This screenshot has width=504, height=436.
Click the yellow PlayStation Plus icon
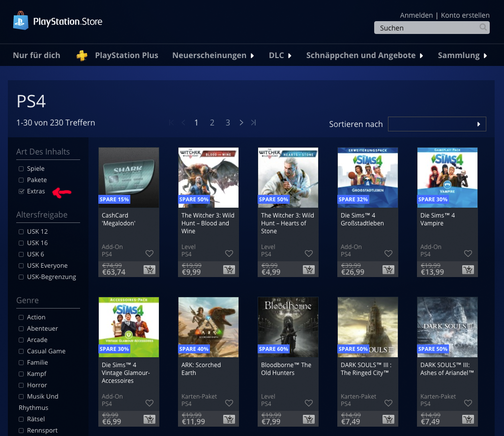pos(82,56)
